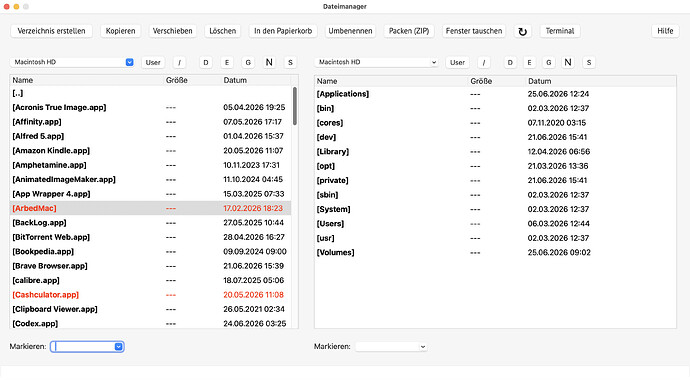Select the red [Cashculator.app] row
The width and height of the screenshot is (690, 380).
[x=150, y=295]
